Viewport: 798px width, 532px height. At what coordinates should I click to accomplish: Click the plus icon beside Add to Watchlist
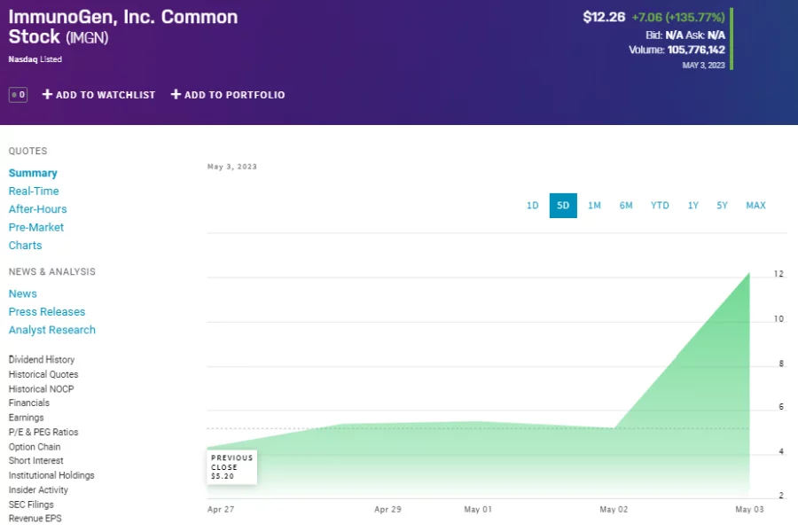point(48,95)
